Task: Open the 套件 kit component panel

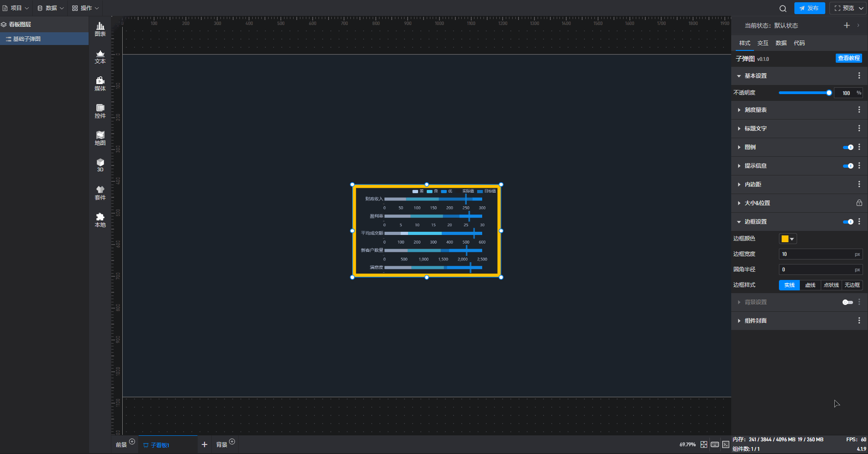Action: (100, 193)
